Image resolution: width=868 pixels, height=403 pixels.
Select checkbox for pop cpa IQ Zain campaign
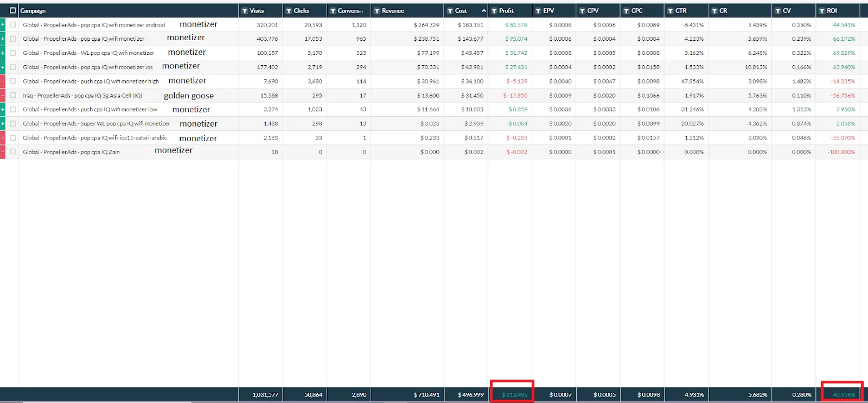(13, 152)
